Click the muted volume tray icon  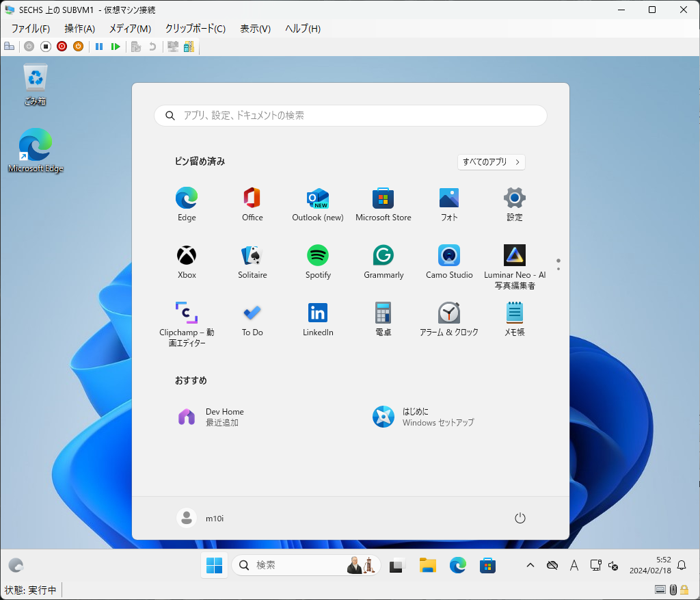coord(613,566)
